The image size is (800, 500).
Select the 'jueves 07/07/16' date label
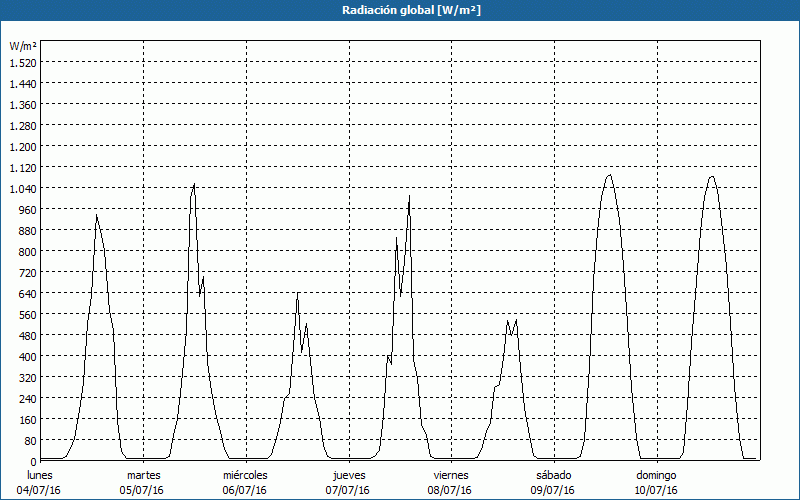pos(349,482)
